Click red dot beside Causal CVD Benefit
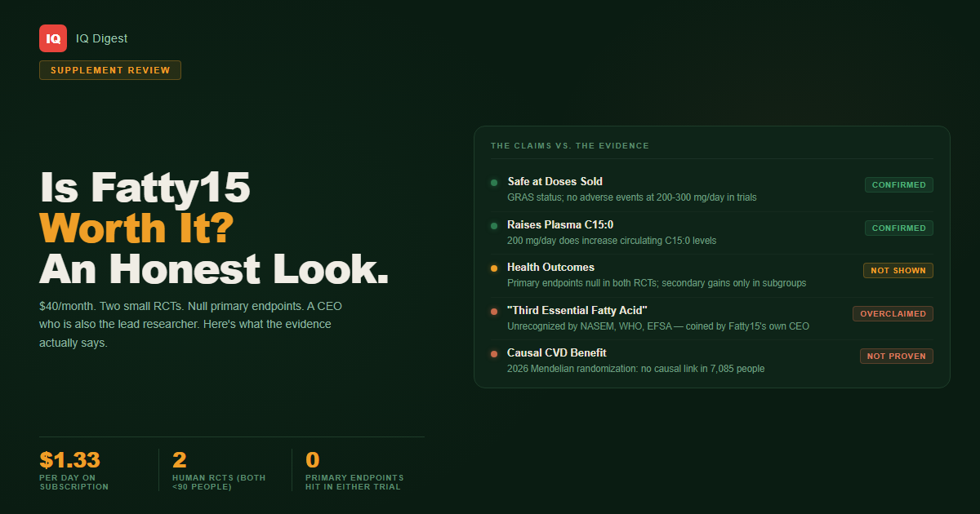 (x=494, y=354)
